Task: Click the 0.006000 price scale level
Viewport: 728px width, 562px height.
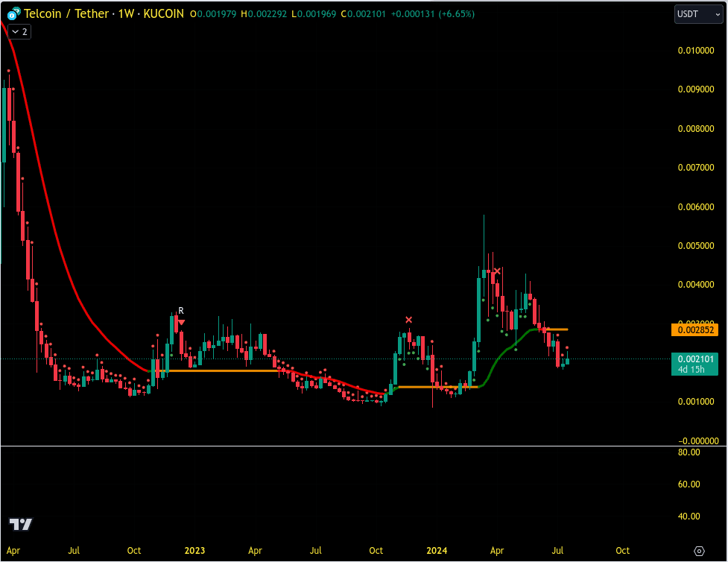Action: click(696, 206)
